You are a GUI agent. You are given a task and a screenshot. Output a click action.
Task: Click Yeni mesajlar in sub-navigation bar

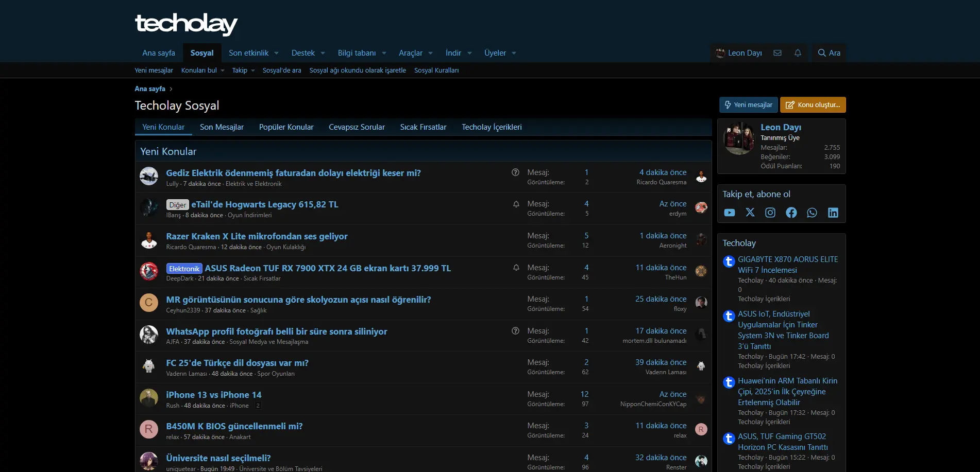coord(154,71)
